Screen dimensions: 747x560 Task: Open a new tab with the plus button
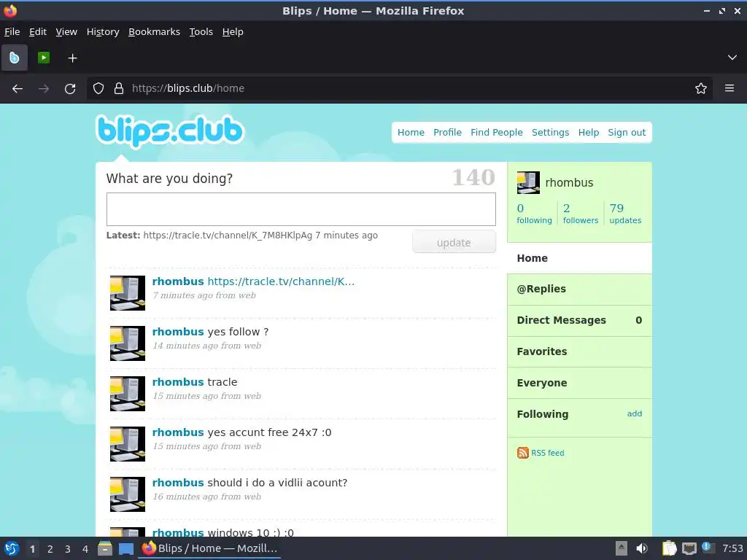[x=72, y=58]
